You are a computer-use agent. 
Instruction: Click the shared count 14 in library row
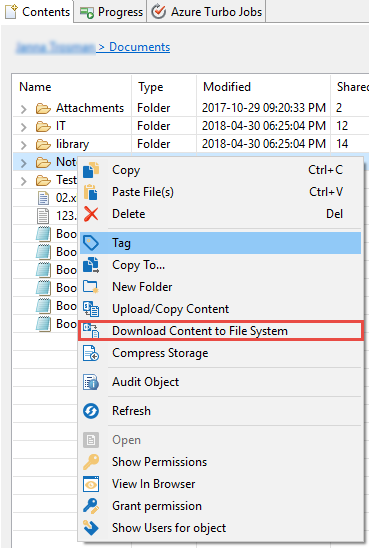(342, 144)
